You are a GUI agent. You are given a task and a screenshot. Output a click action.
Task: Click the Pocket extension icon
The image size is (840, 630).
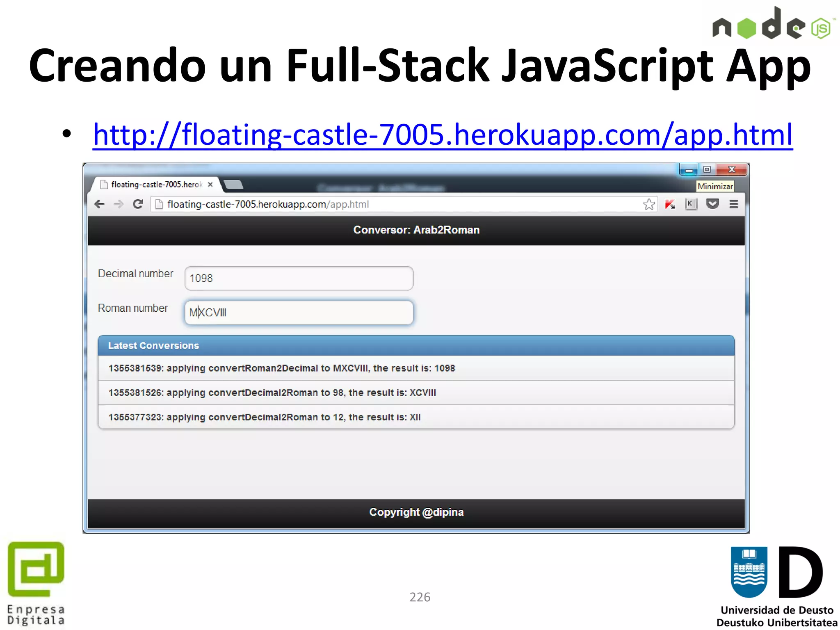point(712,204)
